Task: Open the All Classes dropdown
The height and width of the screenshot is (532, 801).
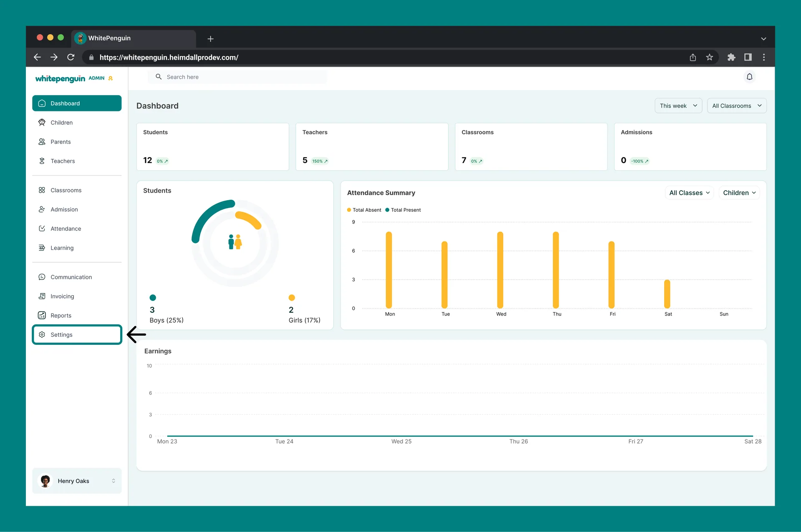Action: click(x=689, y=193)
